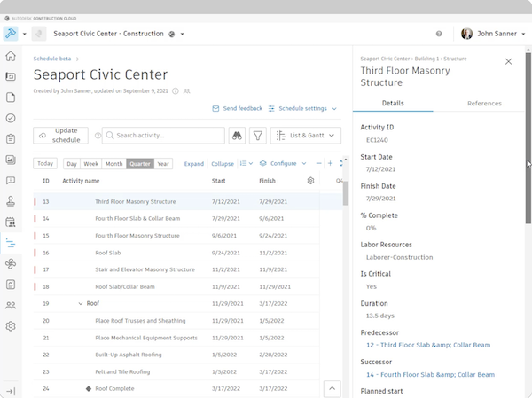532x398 pixels.
Task: Open the Submittals stamp icon in sidebar
Action: coord(11,201)
